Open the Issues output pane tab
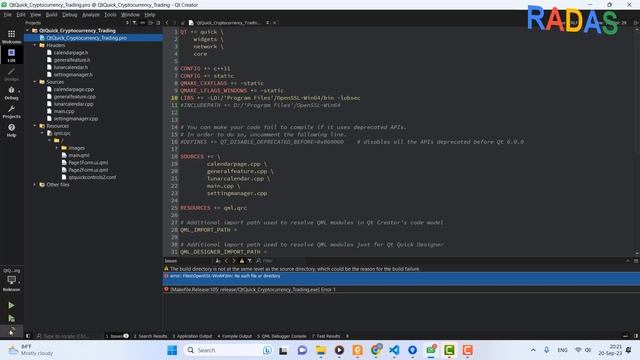The width and height of the screenshot is (640, 360). point(117,336)
